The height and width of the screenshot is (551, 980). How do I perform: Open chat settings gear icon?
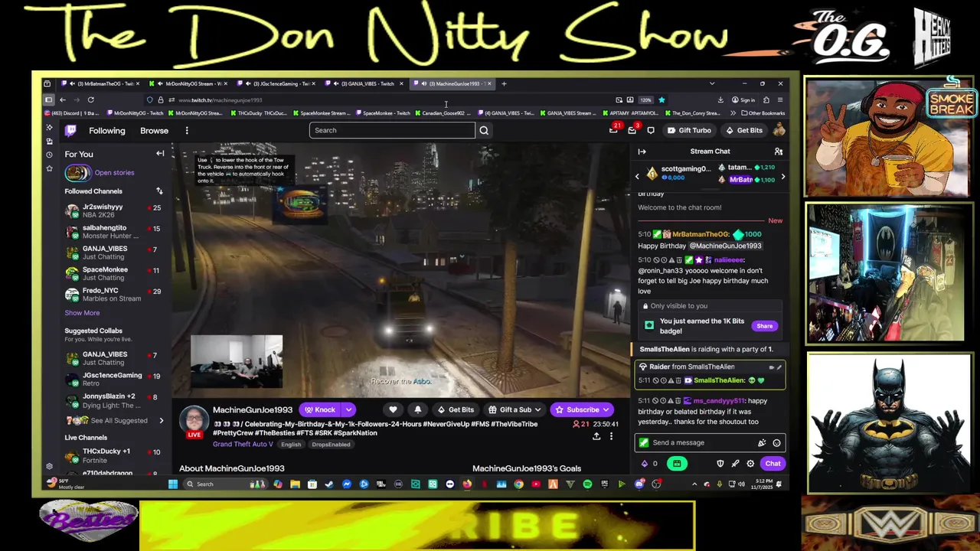tap(750, 463)
